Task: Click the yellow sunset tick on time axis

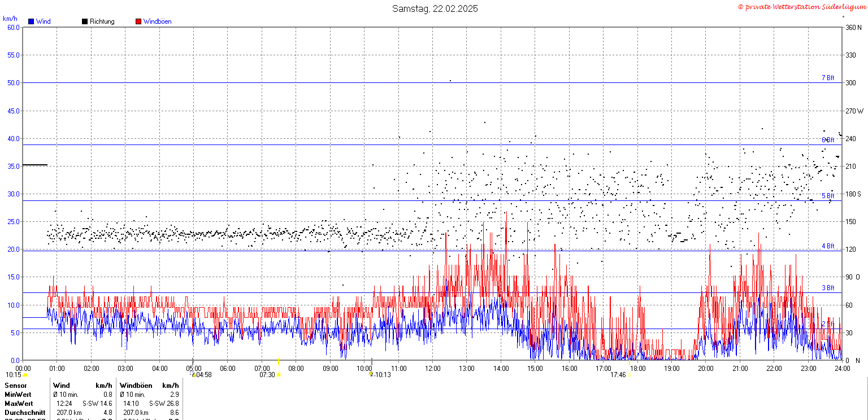Action: pyautogui.click(x=630, y=362)
